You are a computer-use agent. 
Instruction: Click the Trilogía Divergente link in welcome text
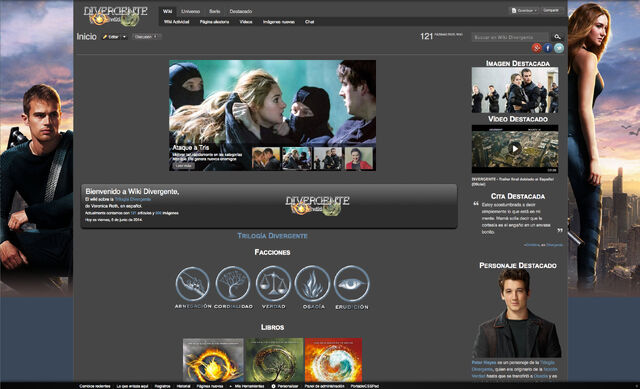(133, 200)
